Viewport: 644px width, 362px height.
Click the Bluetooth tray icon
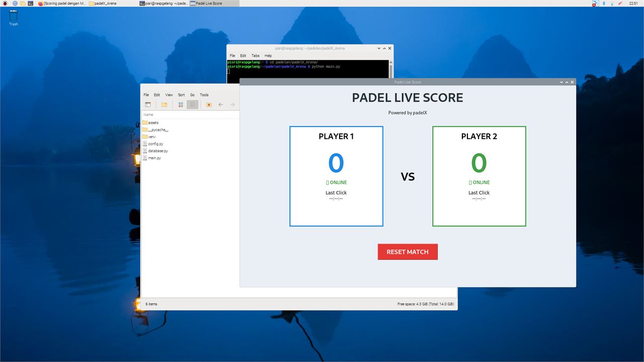(x=603, y=3)
